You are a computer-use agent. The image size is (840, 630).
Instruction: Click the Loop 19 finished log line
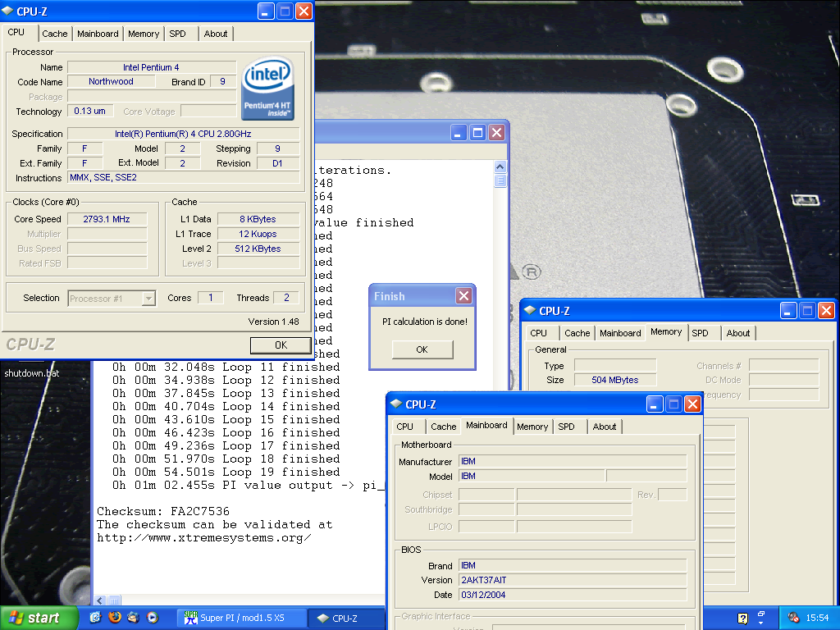pos(226,472)
